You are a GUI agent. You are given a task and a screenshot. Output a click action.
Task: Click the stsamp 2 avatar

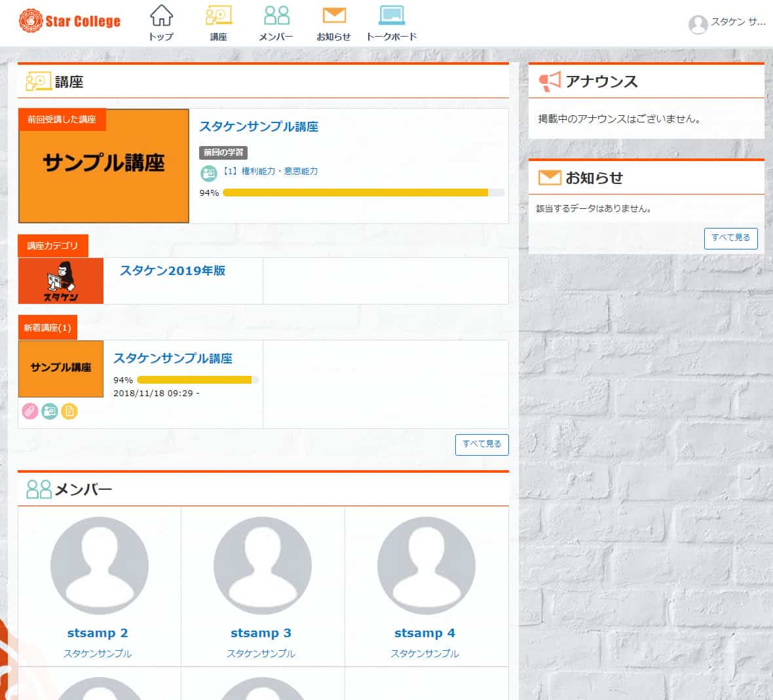(x=99, y=566)
